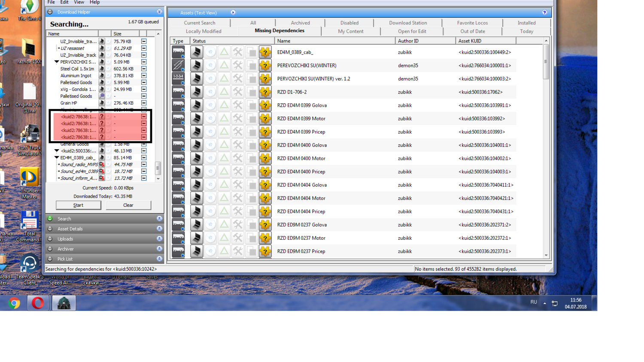Collapse the Download Helper panel

[159, 12]
